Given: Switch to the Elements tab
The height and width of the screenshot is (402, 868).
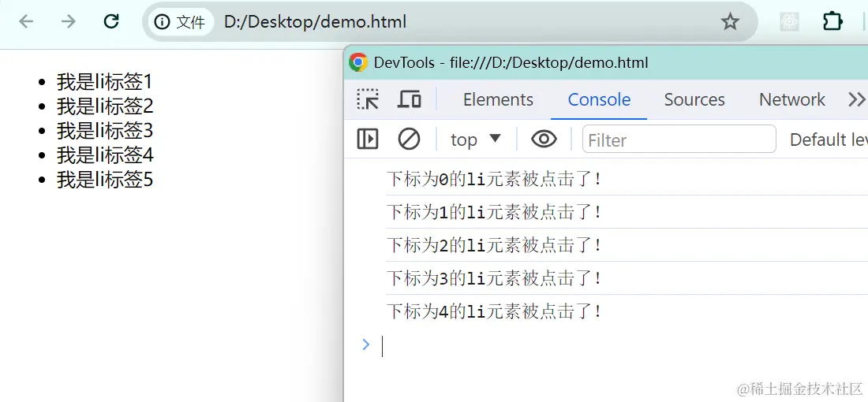Looking at the screenshot, I should [x=498, y=99].
